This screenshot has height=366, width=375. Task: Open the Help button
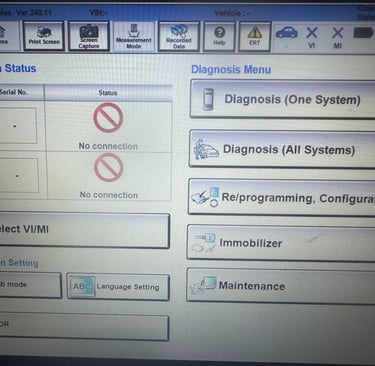point(219,37)
